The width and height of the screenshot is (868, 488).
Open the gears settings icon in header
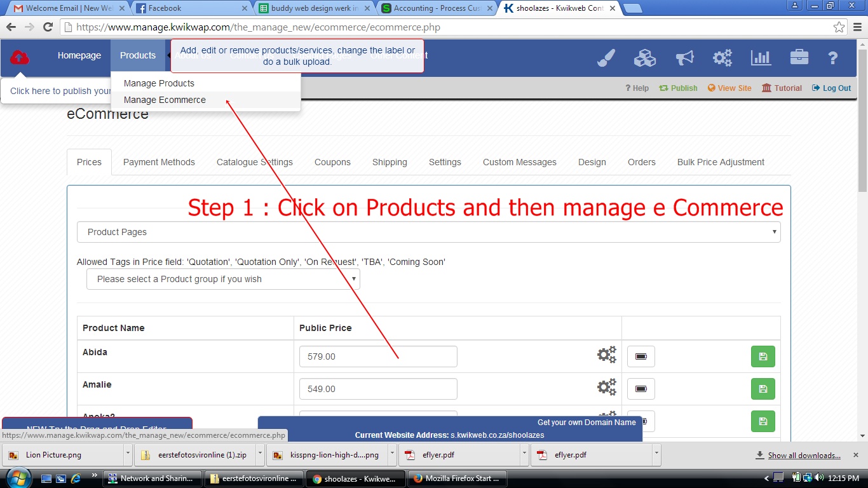722,58
